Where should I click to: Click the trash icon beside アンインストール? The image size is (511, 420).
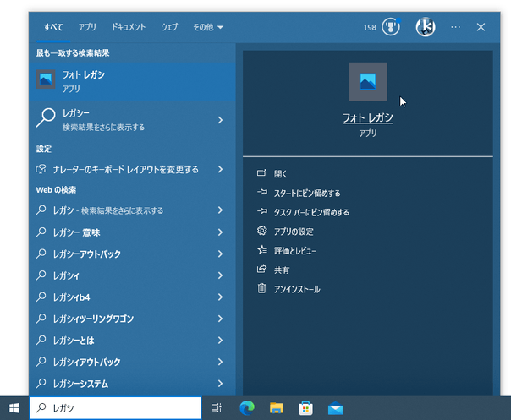[261, 288]
